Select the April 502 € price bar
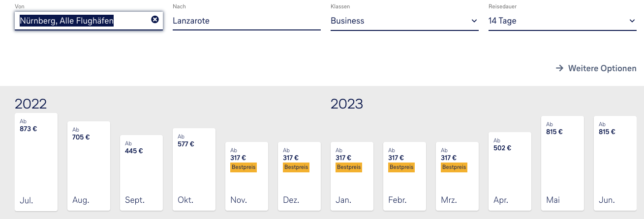This screenshot has width=644, height=219. (x=510, y=172)
